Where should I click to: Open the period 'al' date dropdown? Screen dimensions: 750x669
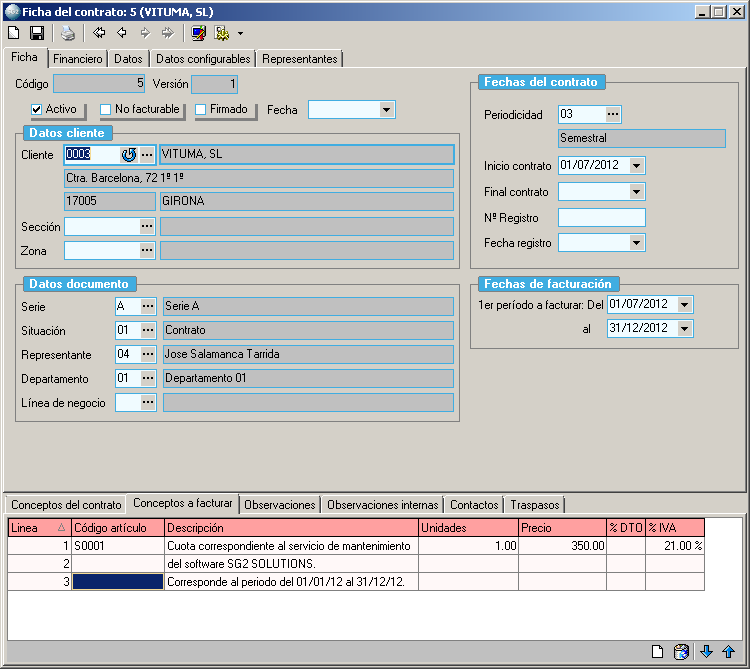[x=684, y=329]
